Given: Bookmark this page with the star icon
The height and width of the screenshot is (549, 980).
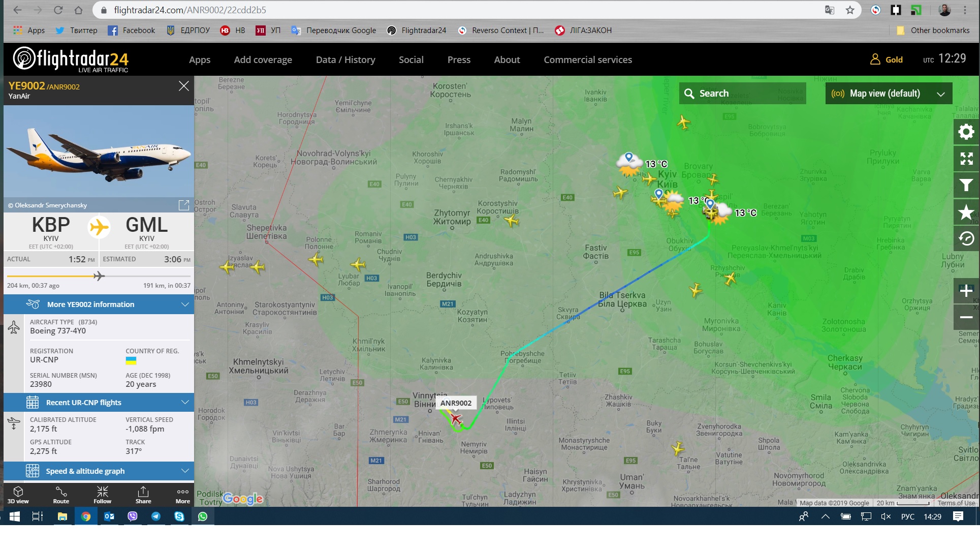Looking at the screenshot, I should (x=850, y=10).
